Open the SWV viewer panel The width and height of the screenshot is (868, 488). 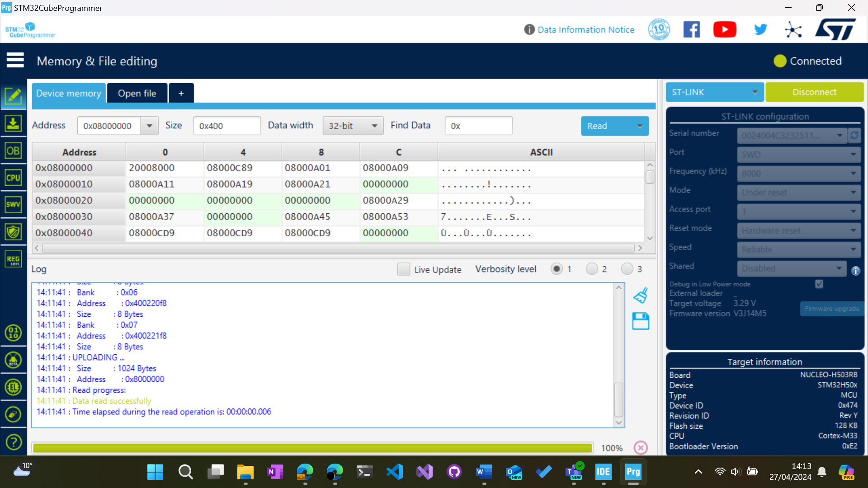point(14,205)
